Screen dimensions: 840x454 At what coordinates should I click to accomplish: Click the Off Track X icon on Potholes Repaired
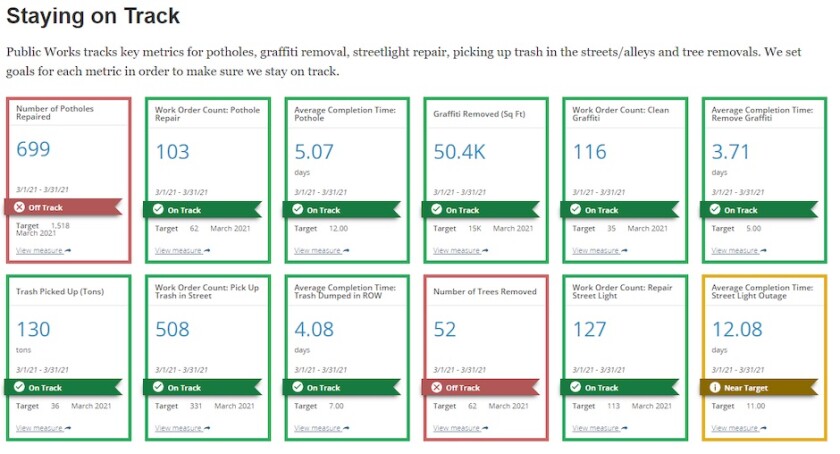pos(18,208)
